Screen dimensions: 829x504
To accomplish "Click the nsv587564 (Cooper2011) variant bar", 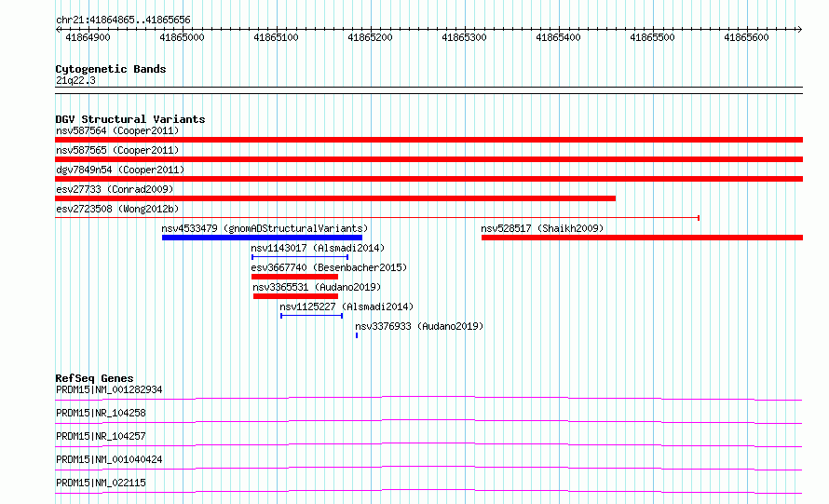I will pyautogui.click(x=428, y=140).
